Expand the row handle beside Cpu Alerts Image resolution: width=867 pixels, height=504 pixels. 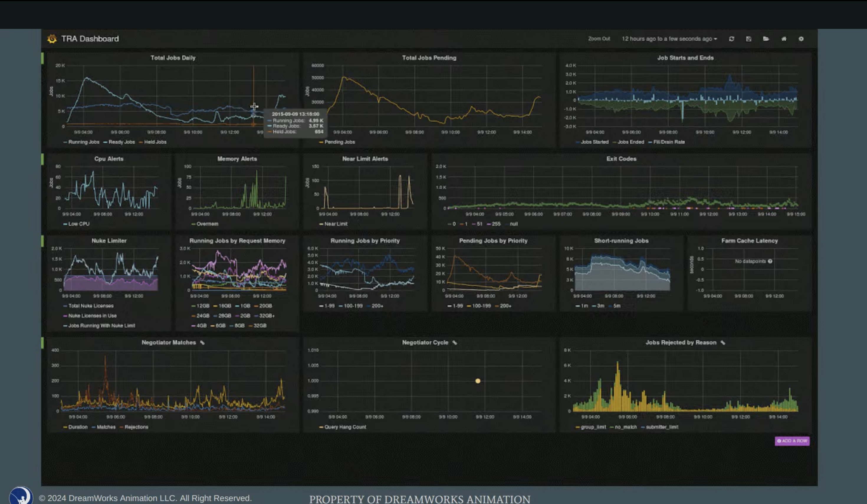[x=43, y=159]
